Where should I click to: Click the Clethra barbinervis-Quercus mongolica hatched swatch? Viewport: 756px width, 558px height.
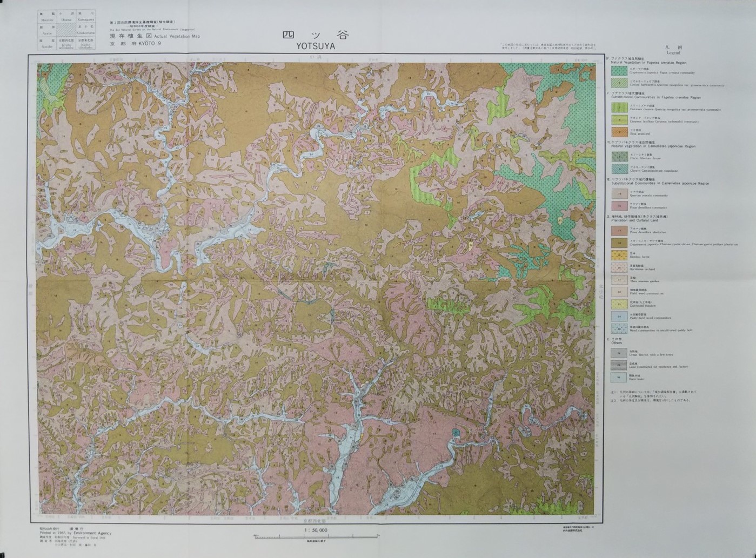click(x=619, y=83)
